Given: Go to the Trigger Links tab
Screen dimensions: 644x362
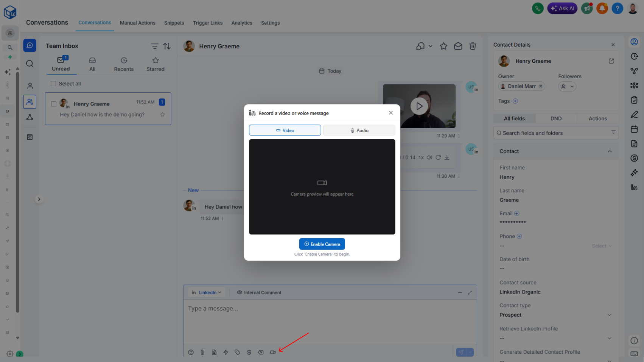Looking at the screenshot, I should [x=208, y=23].
